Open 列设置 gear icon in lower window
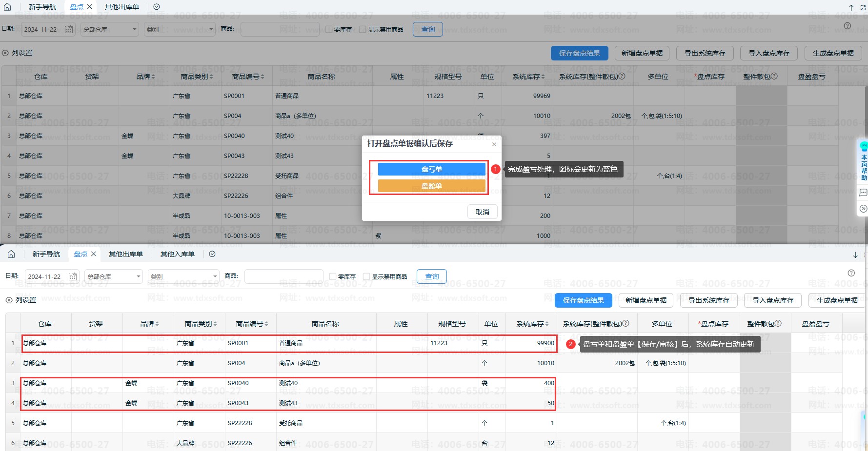Screen dimensions: 868x451 [x=9, y=300]
